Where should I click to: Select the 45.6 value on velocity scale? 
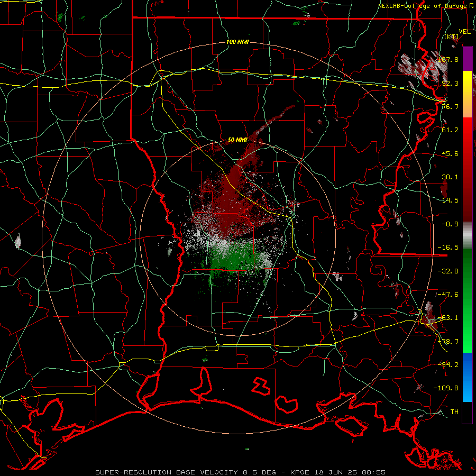[x=450, y=153]
